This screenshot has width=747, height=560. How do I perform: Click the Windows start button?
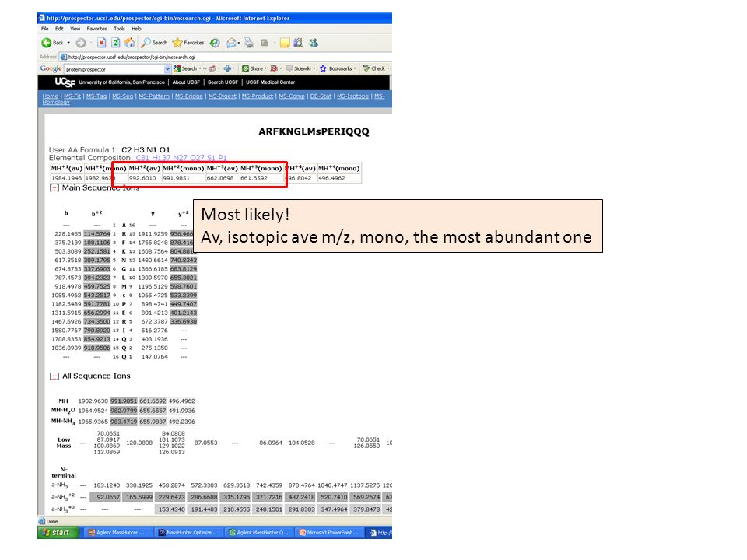pyautogui.click(x=57, y=532)
